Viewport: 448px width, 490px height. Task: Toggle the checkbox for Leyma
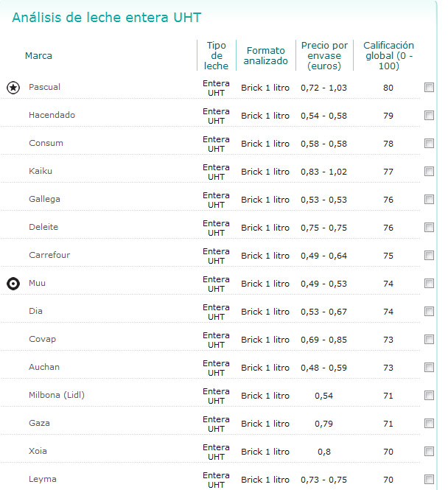pos(429,480)
